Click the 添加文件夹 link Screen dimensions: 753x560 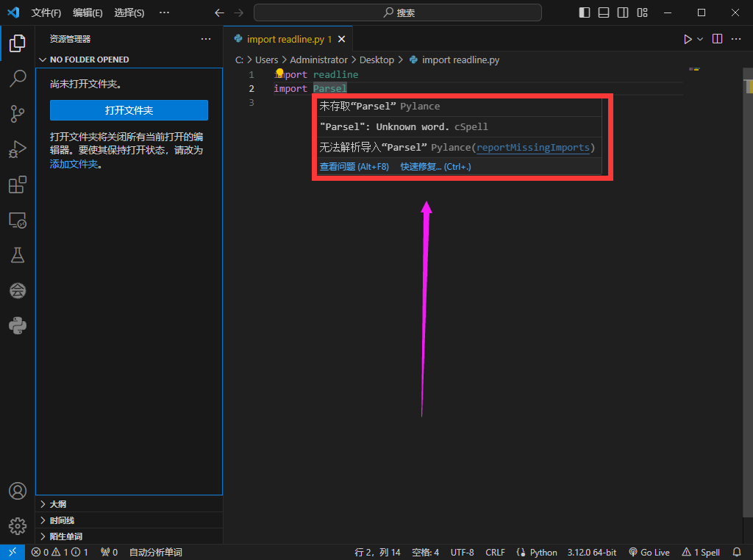74,164
